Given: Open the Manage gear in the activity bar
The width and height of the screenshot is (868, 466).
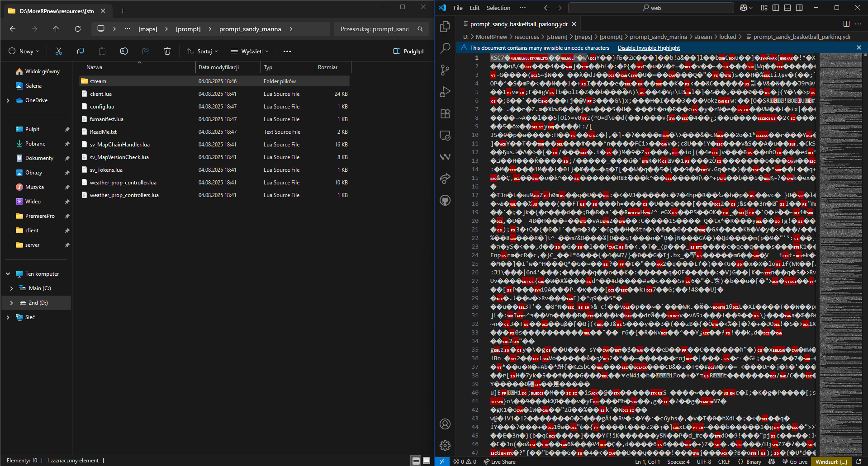Looking at the screenshot, I should [x=445, y=446].
